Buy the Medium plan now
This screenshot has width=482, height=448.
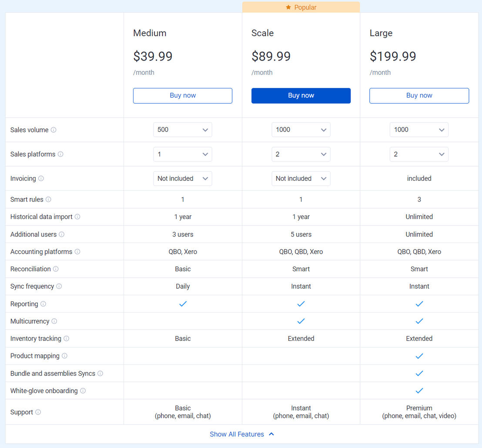point(183,96)
